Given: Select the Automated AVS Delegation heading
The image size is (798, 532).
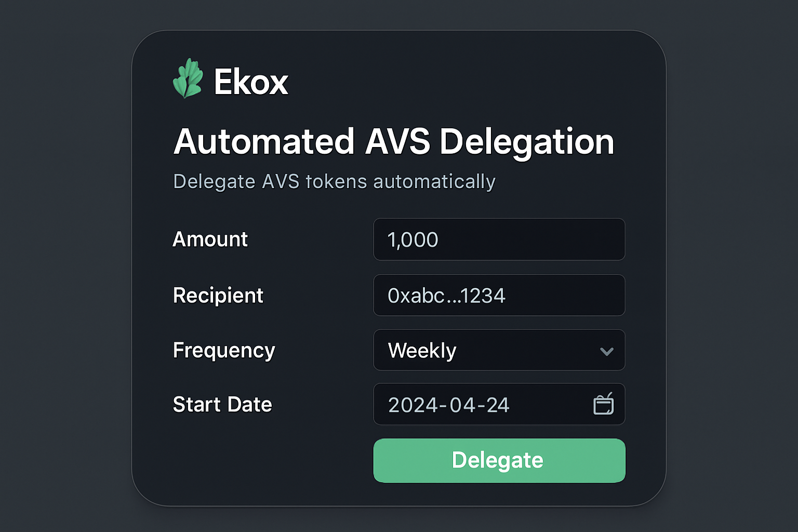Looking at the screenshot, I should [393, 141].
